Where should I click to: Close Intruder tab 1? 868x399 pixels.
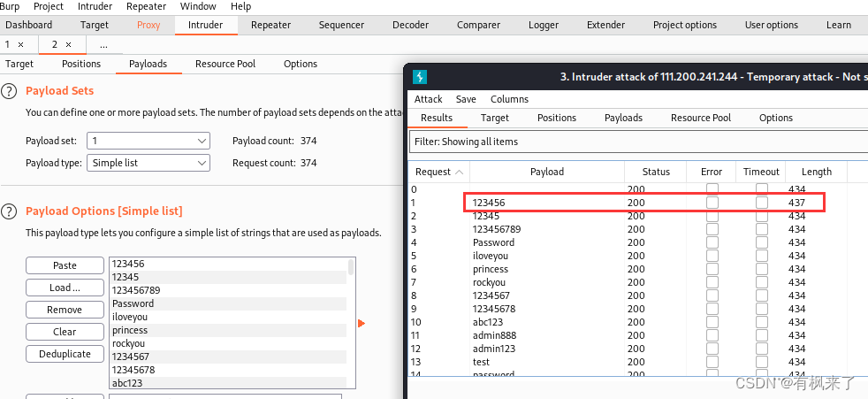(20, 44)
